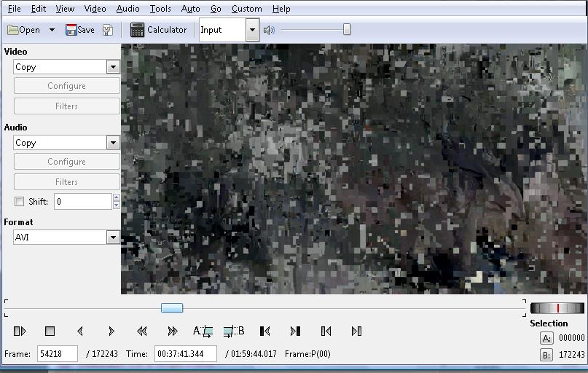
Task: Click the Stop button
Action: [x=50, y=331]
